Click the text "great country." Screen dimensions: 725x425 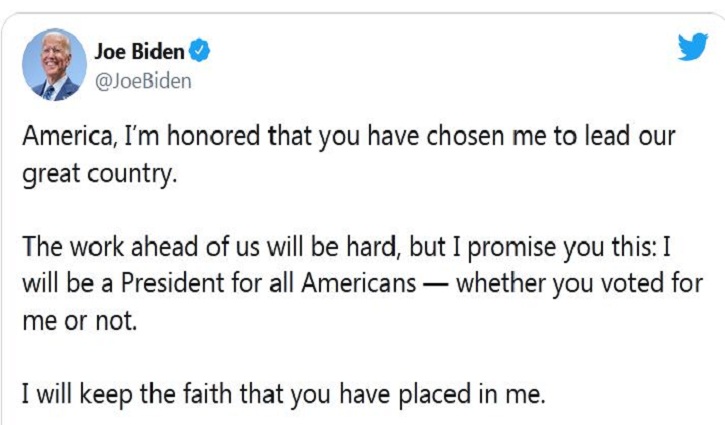coord(99,174)
